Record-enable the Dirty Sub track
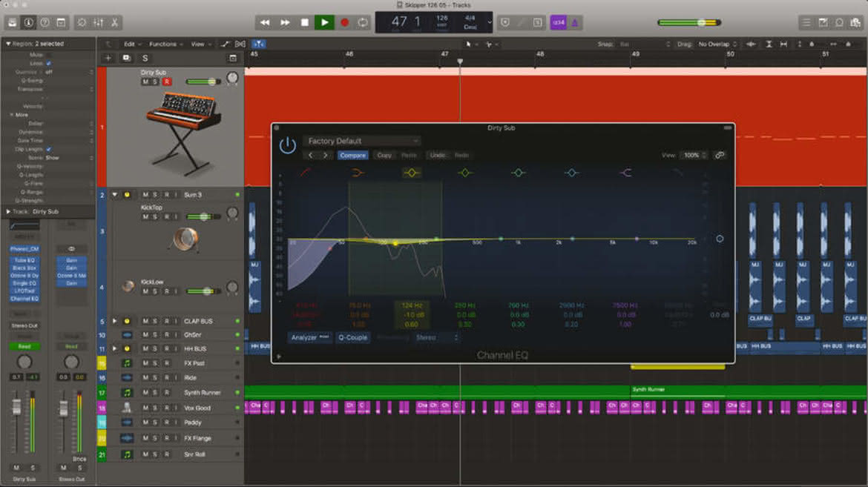The image size is (868, 487). pyautogui.click(x=166, y=82)
